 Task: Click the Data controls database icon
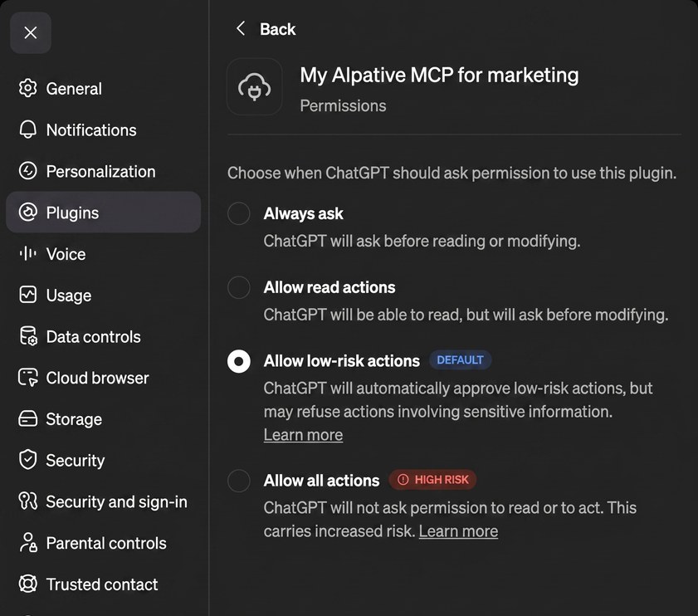click(x=27, y=336)
